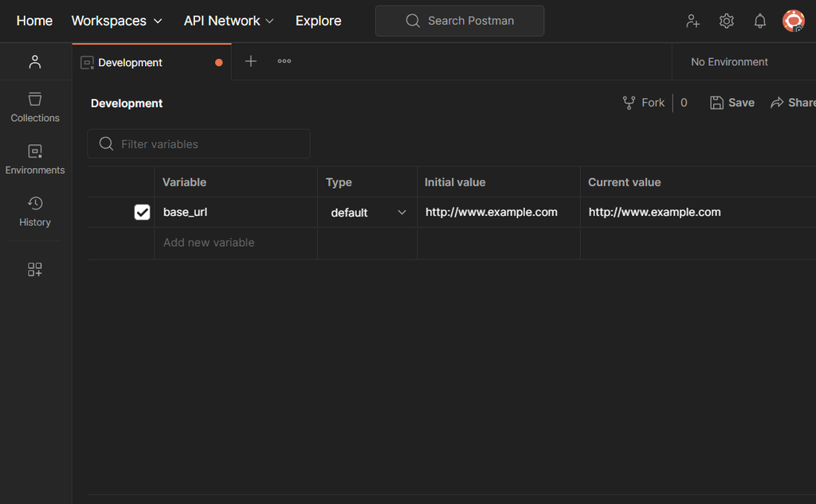The width and height of the screenshot is (816, 504).
Task: Open the invite collaborators icon
Action: tap(692, 21)
